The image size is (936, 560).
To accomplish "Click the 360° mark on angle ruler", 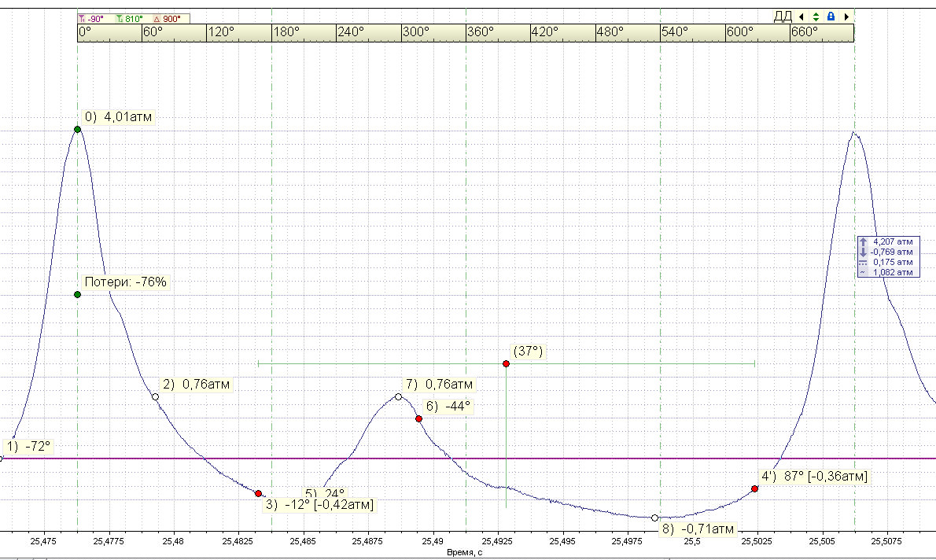I will point(480,32).
